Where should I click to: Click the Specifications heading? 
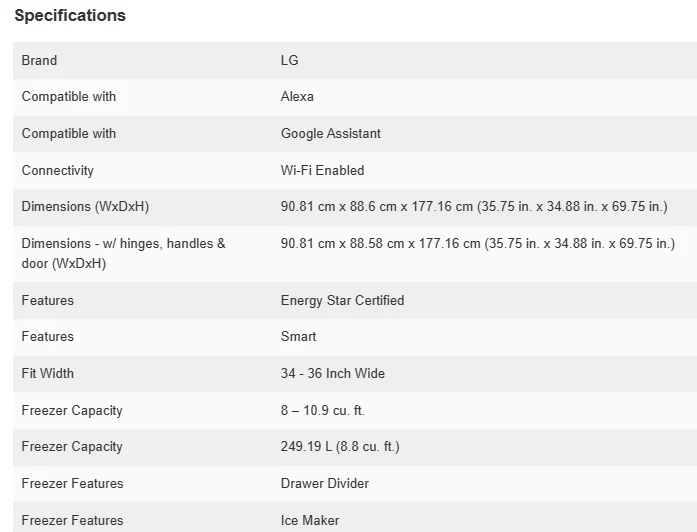tap(70, 16)
